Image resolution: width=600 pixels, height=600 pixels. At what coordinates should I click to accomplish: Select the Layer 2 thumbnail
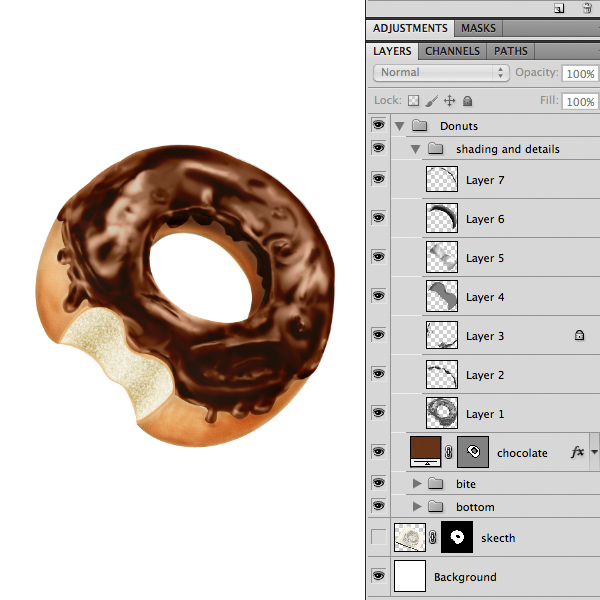(x=442, y=374)
